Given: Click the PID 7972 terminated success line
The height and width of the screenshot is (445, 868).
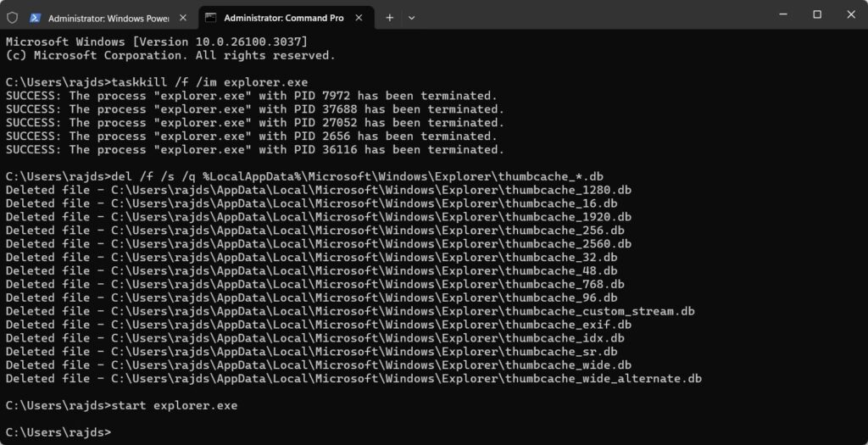Looking at the screenshot, I should (x=251, y=96).
